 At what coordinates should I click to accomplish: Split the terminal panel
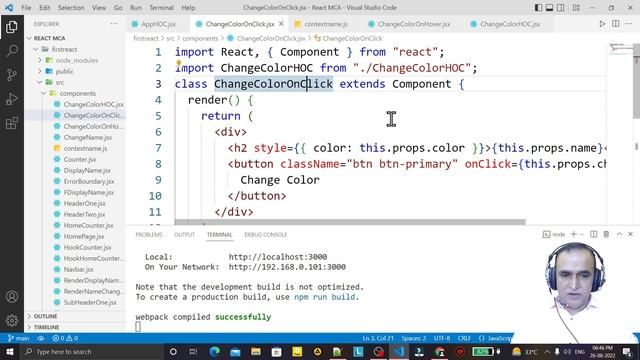click(x=593, y=234)
